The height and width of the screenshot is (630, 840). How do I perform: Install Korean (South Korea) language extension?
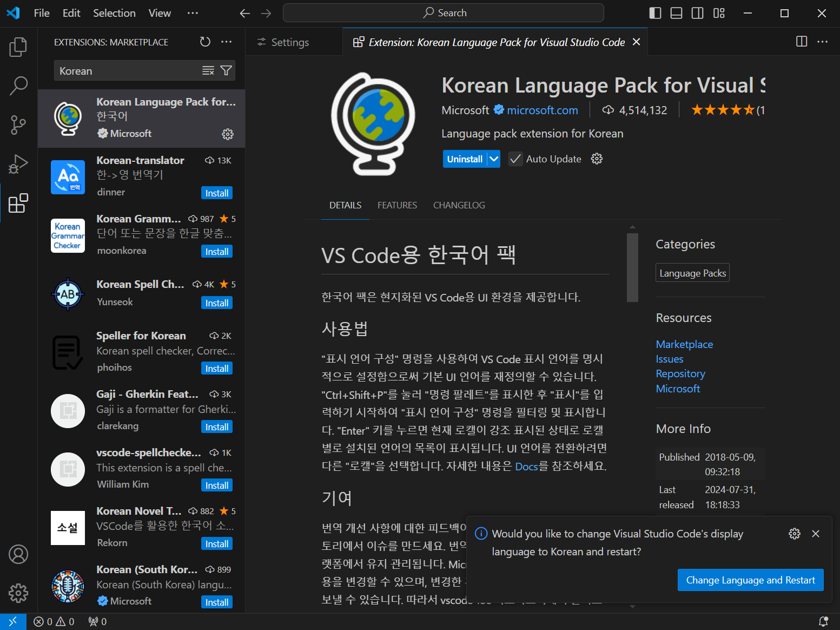217,602
